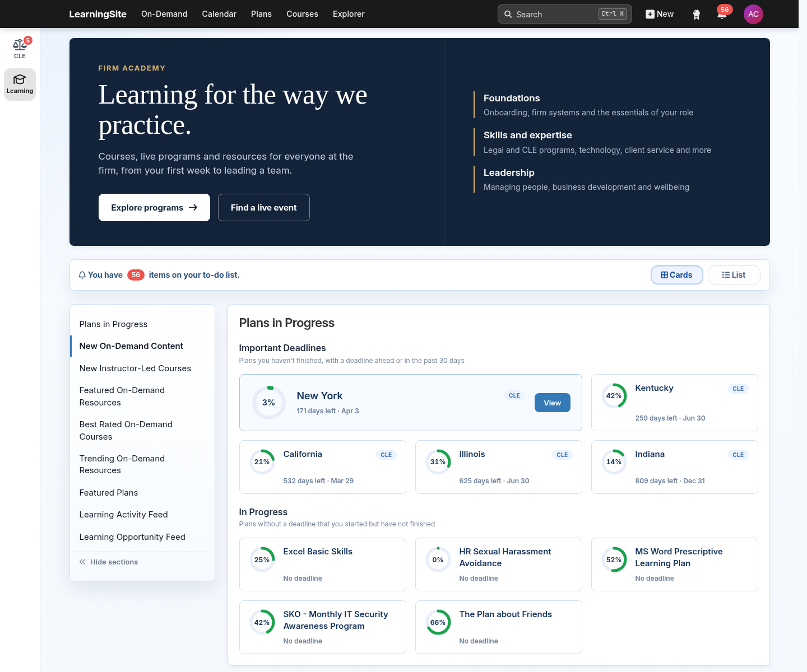Open the On-Demand nav menu
Viewport: 807px width, 672px height.
coord(164,14)
